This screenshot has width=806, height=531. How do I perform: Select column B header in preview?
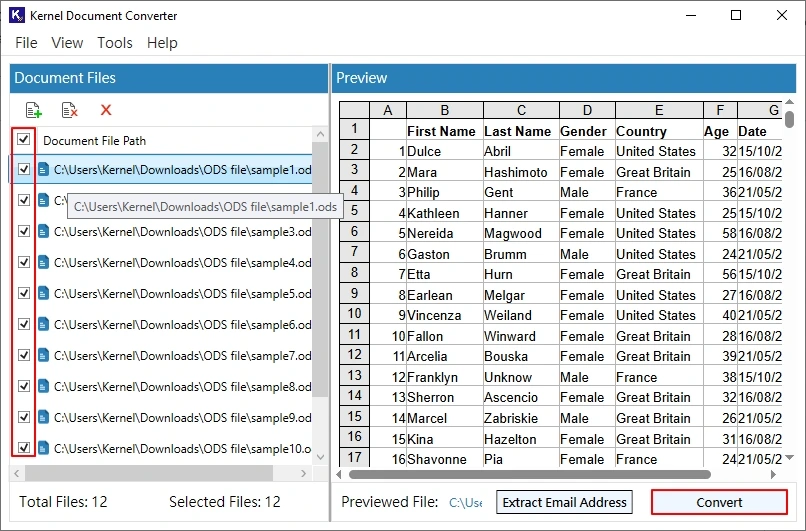tap(445, 110)
